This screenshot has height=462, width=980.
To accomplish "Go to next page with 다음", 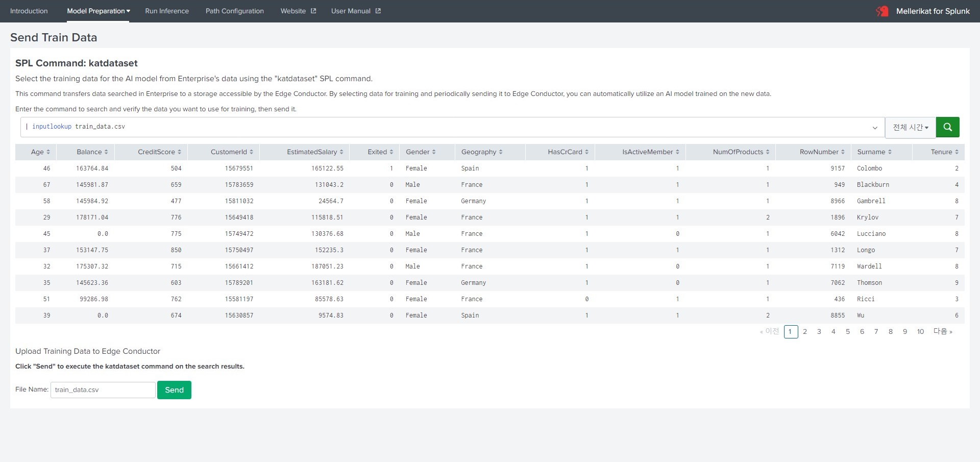I will 943,331.
